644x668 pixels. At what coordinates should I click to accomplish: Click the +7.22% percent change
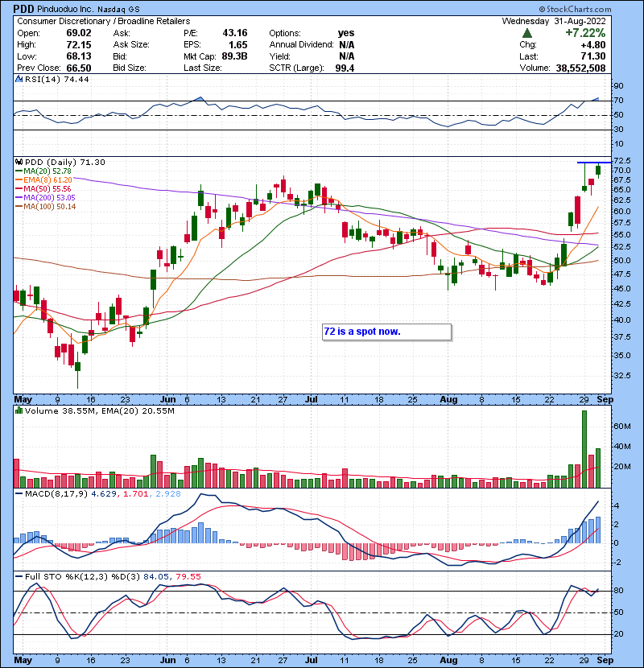(585, 33)
